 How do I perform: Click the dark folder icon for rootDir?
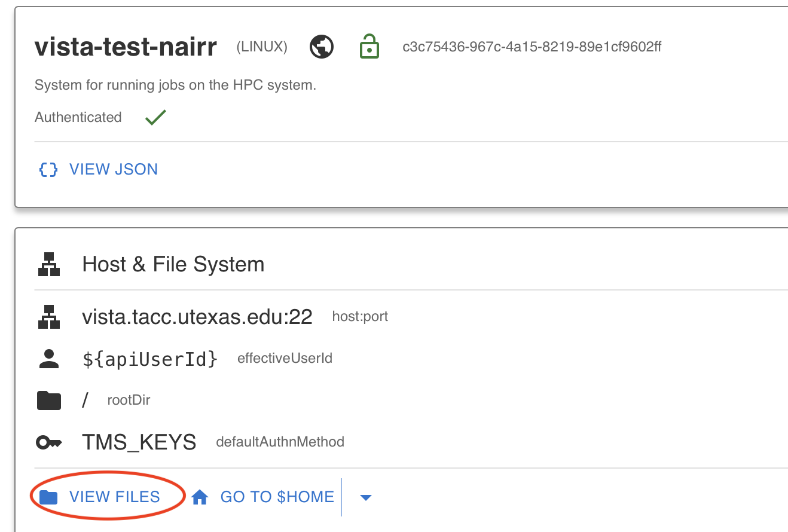49,400
